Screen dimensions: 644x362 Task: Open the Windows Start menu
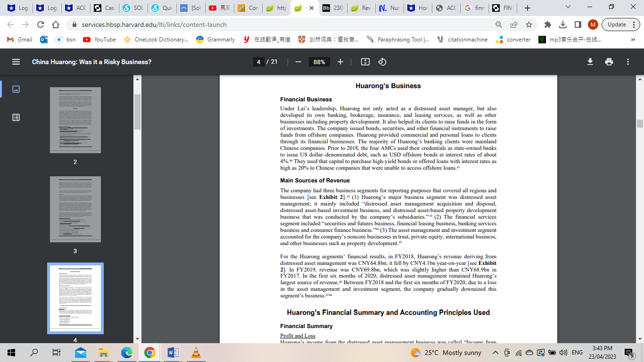[x=11, y=353]
